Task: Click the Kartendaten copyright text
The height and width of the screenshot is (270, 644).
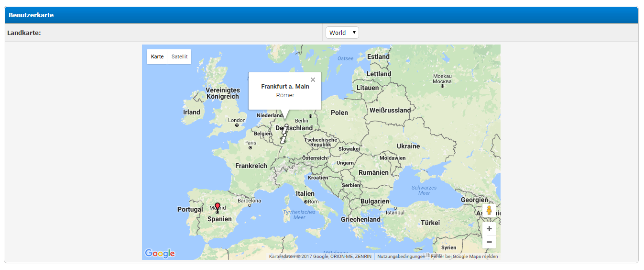Action: [320, 257]
